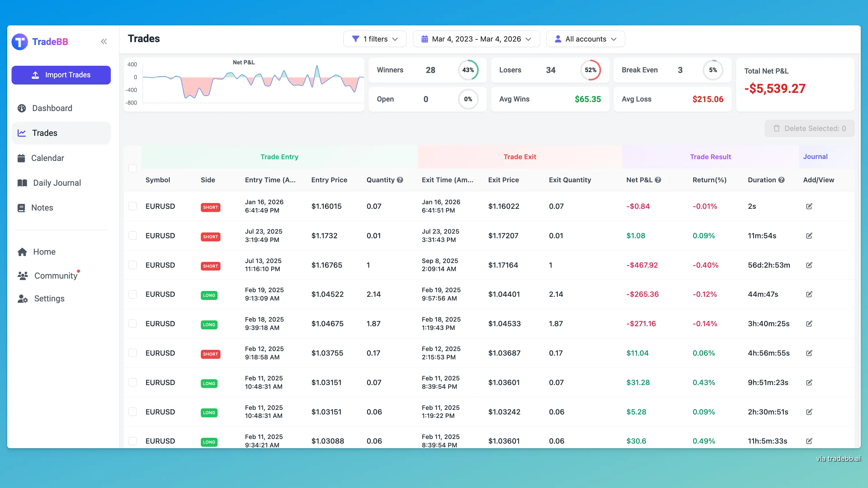Open the journal edit icon for the first EURUSD trade
Image resolution: width=868 pixels, height=488 pixels.
point(809,206)
